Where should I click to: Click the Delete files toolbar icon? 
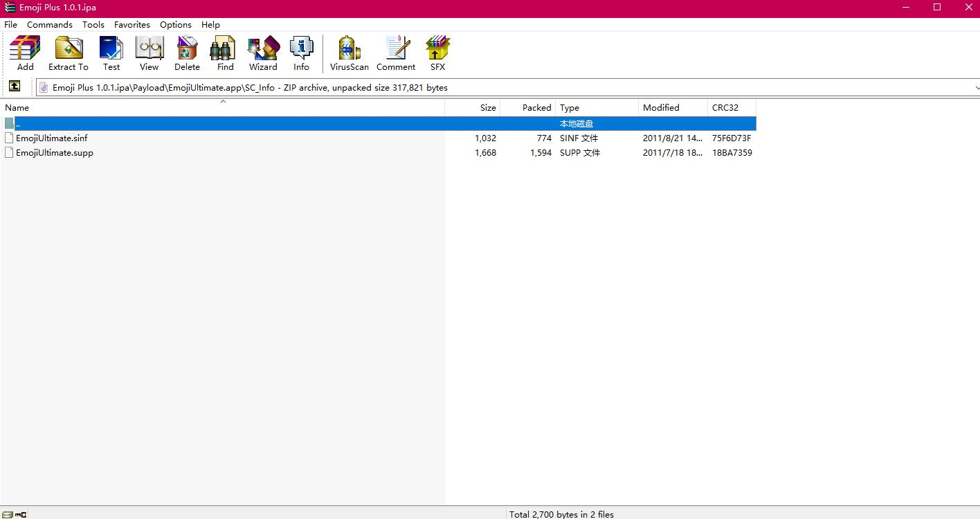pyautogui.click(x=187, y=53)
